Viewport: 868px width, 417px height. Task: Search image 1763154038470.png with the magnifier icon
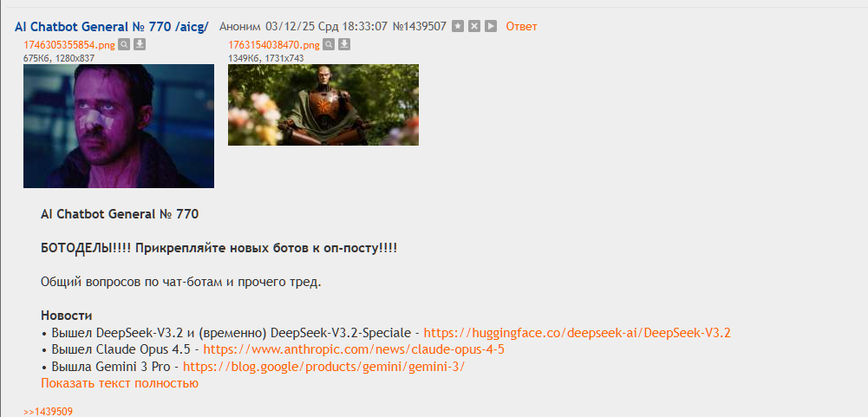329,44
